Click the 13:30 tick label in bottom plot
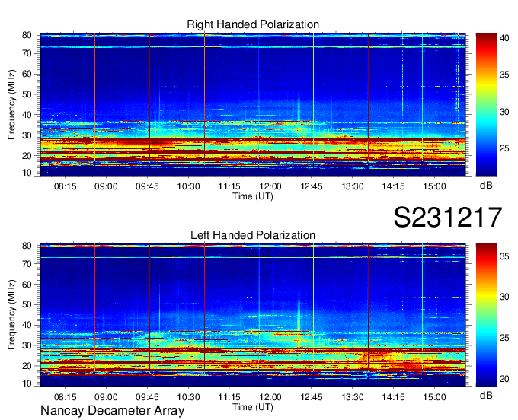Screen dimensions: 518x420 [353, 397]
